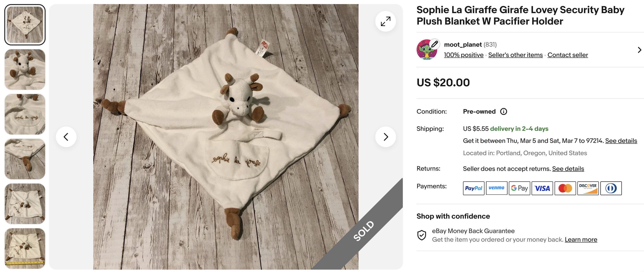Open See details for shipping
Image resolution: width=644 pixels, height=272 pixels.
pos(621,141)
